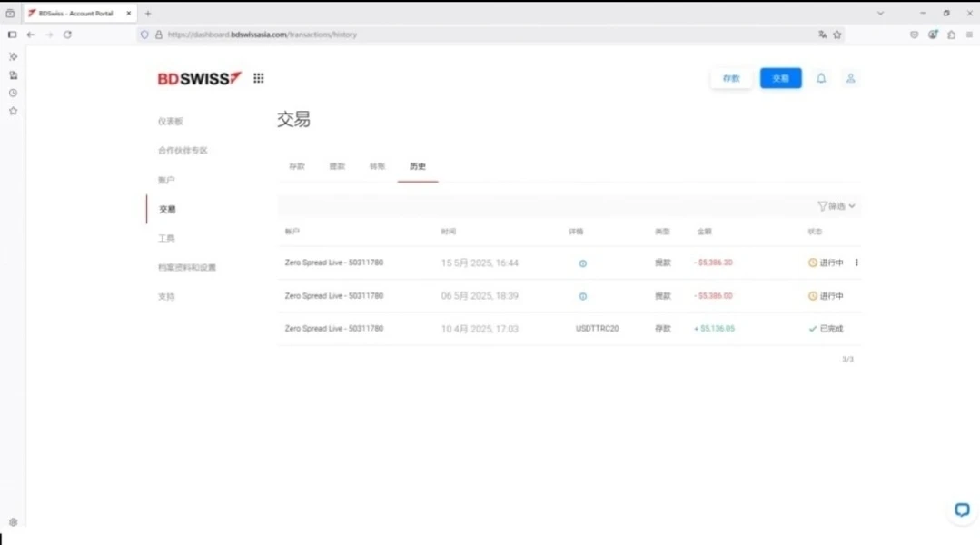Click the notification bell icon
Image resolution: width=980 pixels, height=545 pixels.
[x=821, y=78]
